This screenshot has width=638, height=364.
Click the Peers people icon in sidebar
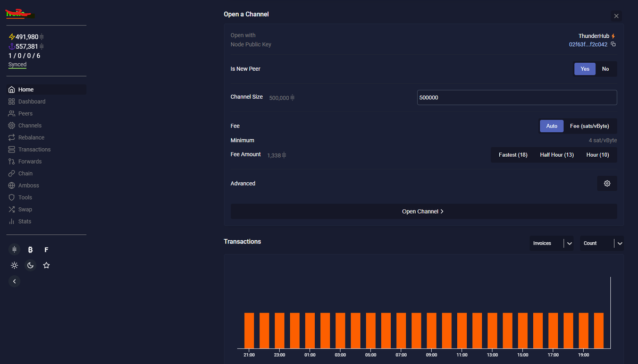tap(12, 114)
